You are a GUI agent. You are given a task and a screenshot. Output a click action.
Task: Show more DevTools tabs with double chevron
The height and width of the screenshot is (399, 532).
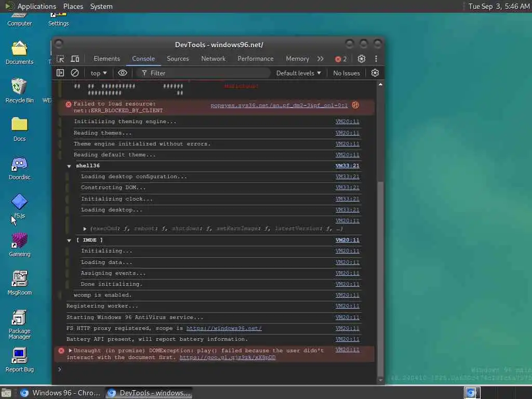tap(320, 59)
